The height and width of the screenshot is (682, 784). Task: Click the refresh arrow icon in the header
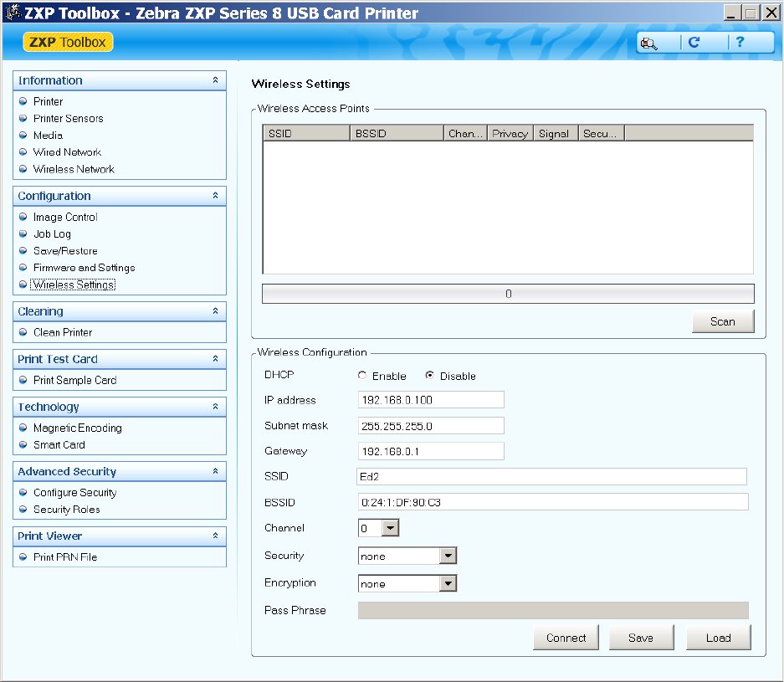pos(694,43)
